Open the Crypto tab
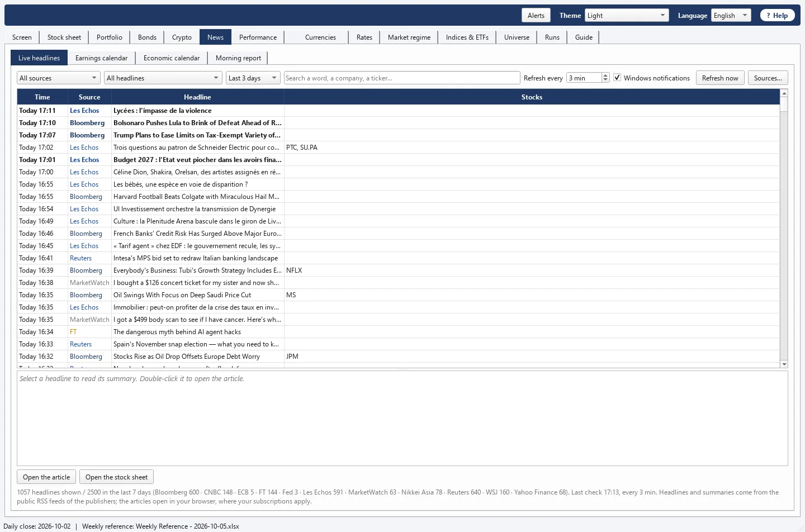Viewport: 805px width, 532px height. (x=182, y=37)
